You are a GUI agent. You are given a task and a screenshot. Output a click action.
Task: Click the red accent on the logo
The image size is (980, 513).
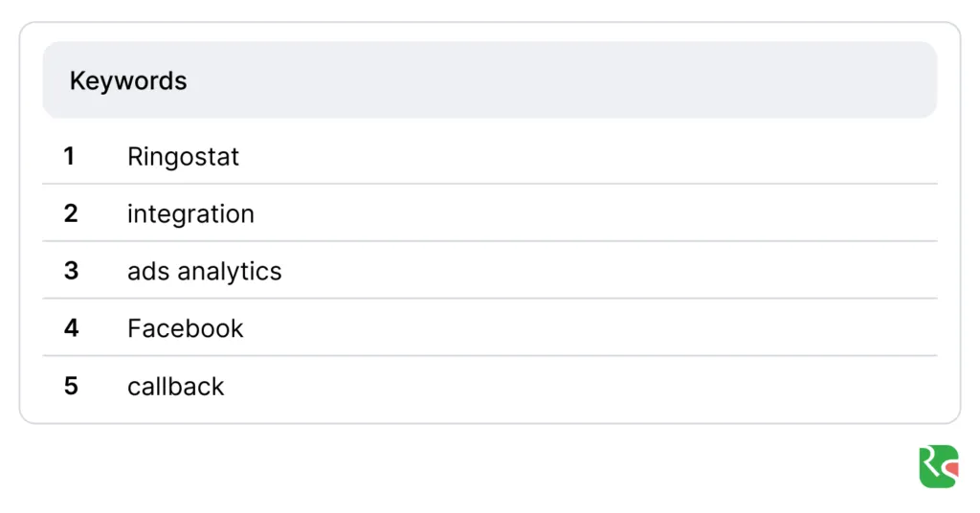(950, 468)
